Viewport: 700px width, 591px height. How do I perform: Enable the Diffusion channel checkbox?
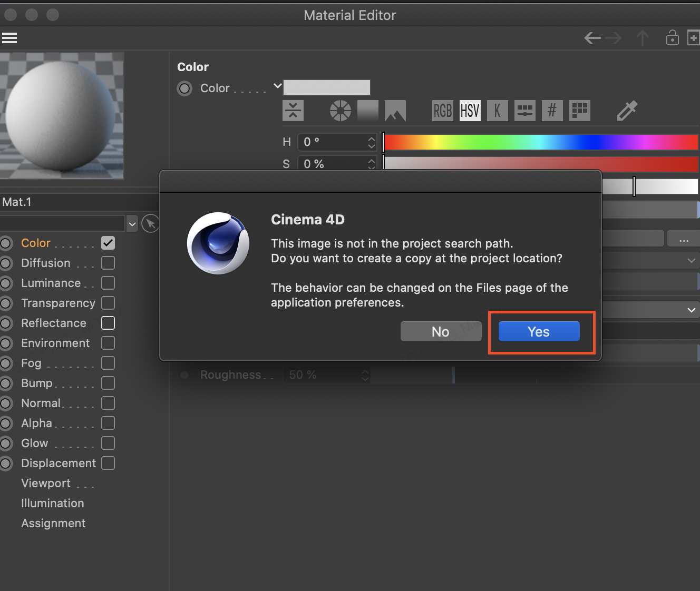(108, 263)
